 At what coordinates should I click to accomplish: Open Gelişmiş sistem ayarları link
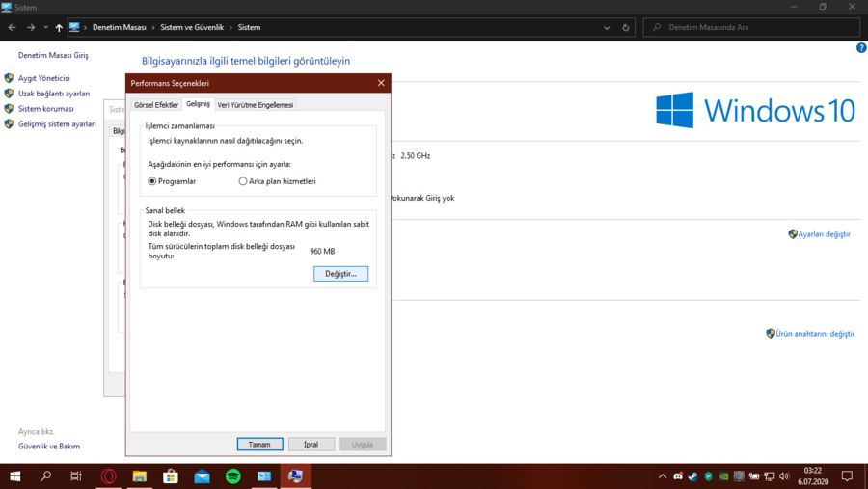pos(57,124)
